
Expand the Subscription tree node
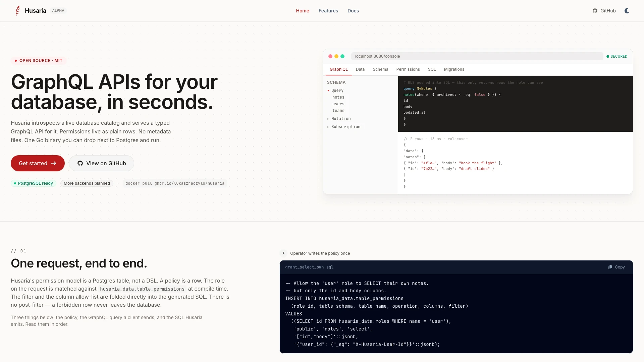(344, 127)
